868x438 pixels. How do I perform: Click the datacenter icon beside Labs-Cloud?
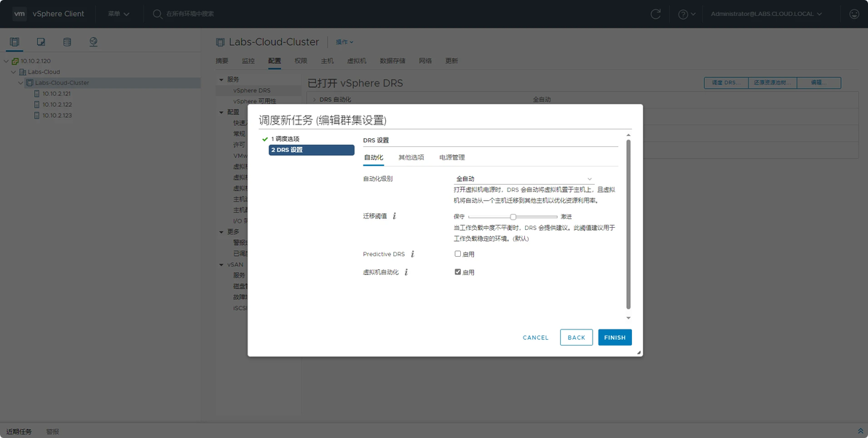coord(23,72)
